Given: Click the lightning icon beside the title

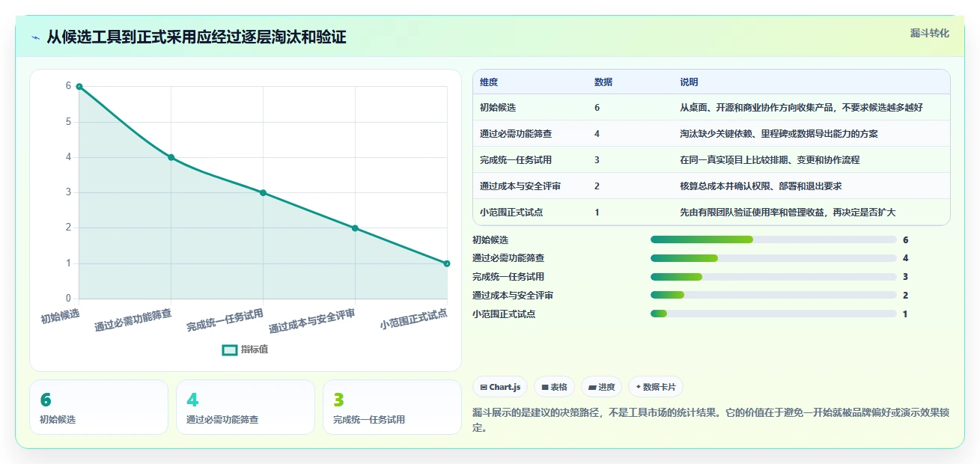Looking at the screenshot, I should point(35,37).
